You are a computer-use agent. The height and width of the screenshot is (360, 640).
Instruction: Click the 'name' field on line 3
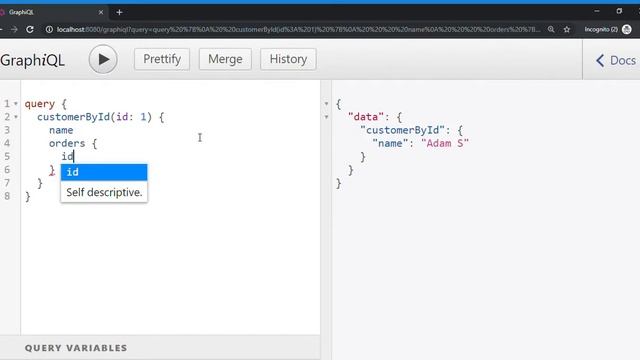pyautogui.click(x=61, y=130)
